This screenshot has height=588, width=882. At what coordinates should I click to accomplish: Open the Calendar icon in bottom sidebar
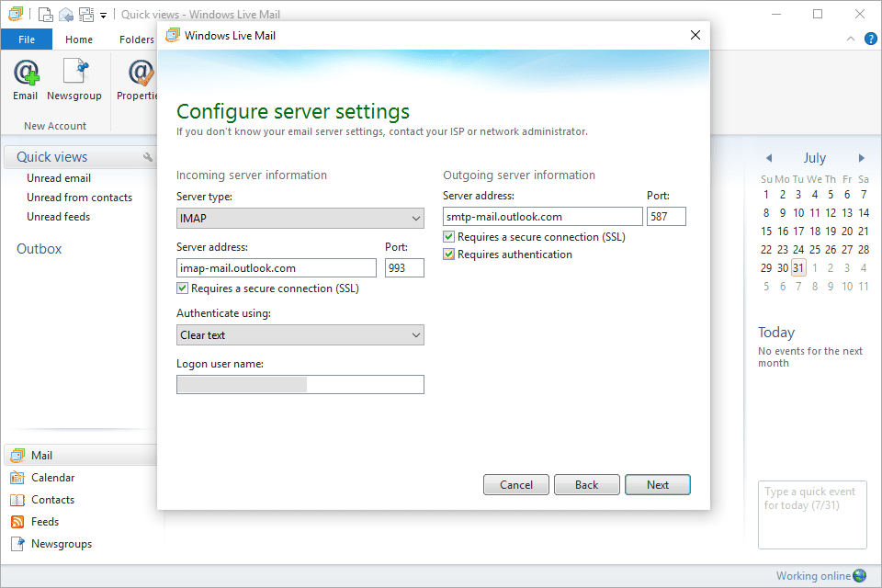(17, 478)
